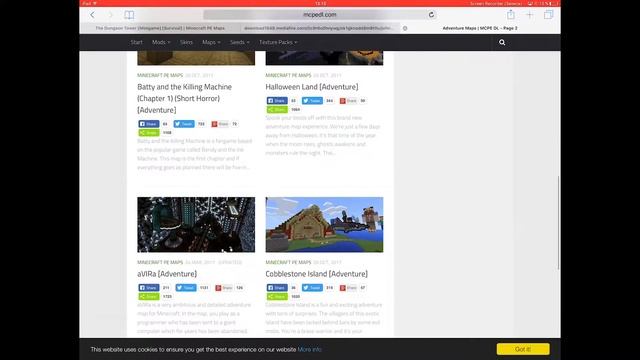The height and width of the screenshot is (360, 640).
Task: Open Minecraft PE Maps category above Cobblestone Island
Action: pyautogui.click(x=288, y=262)
